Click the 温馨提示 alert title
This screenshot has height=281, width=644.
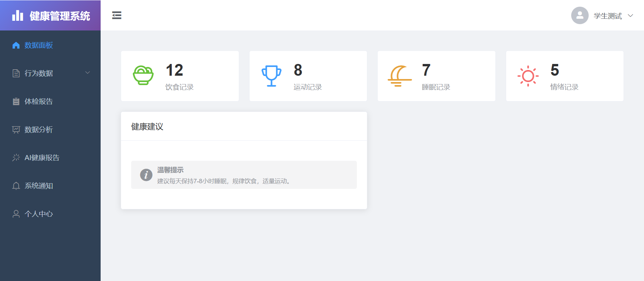(170, 170)
